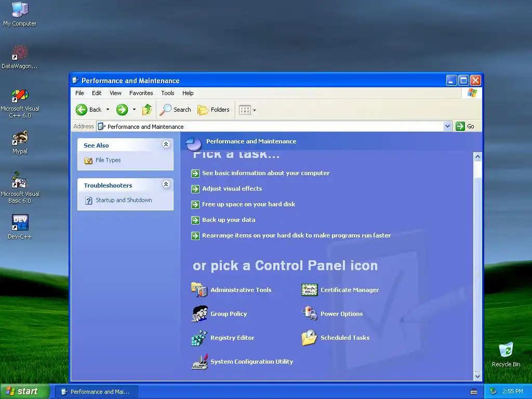
Task: Select the Dev-C++ desktop shortcut
Action: [x=20, y=227]
